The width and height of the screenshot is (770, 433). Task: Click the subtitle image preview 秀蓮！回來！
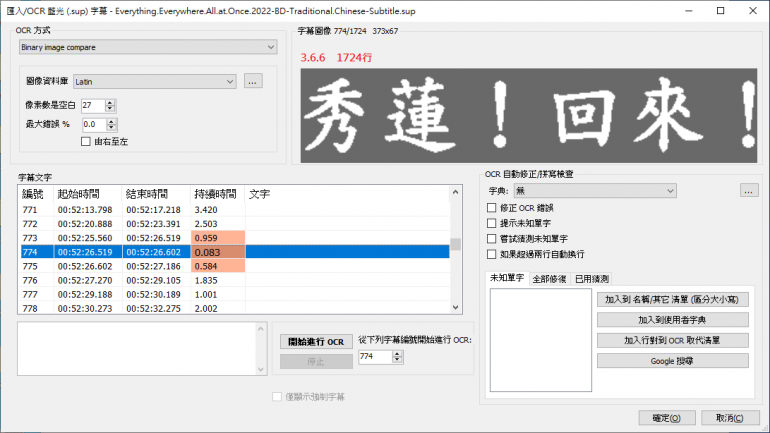pos(529,115)
